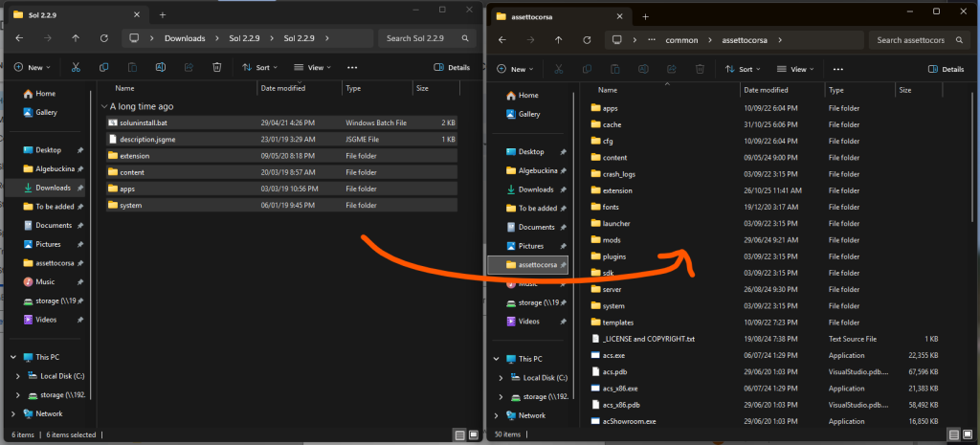Open Sort dropdown in assettocorsa window
Image resolution: width=980 pixels, height=445 pixels.
(x=743, y=69)
